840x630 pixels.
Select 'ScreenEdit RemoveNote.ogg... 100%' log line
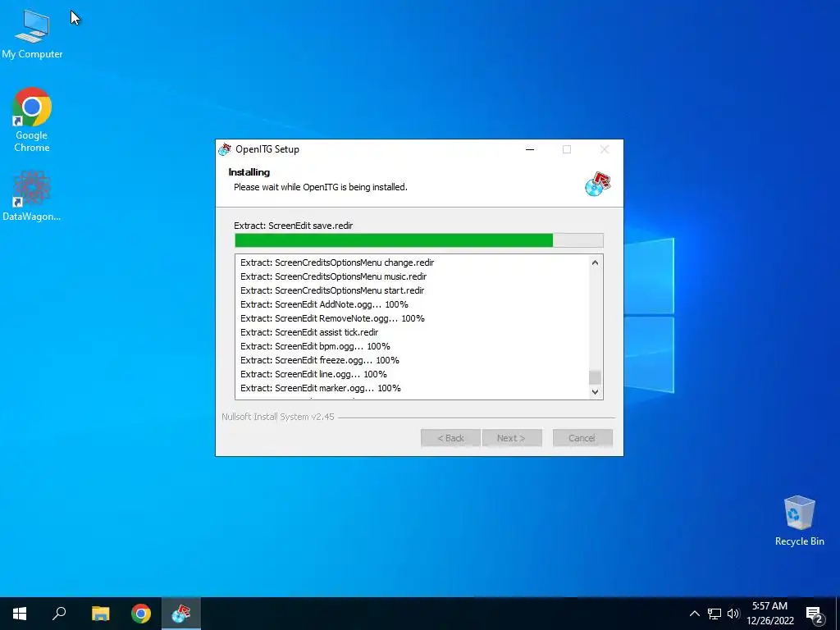332,318
